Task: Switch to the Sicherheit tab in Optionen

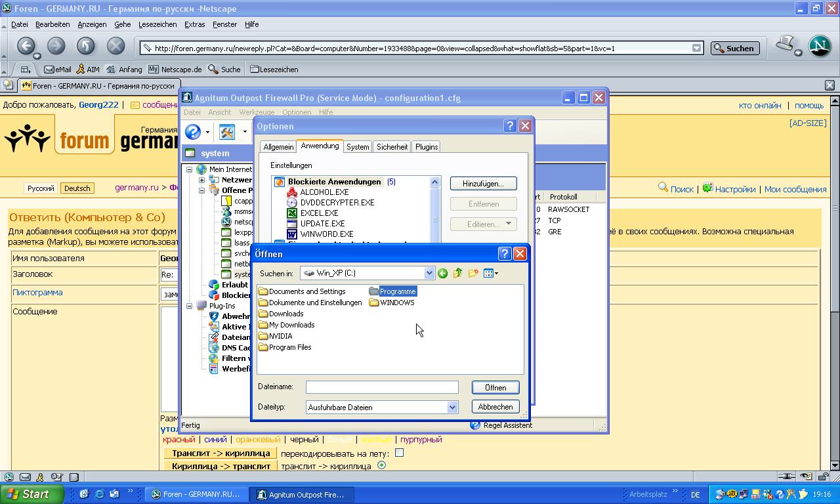Action: (x=392, y=147)
